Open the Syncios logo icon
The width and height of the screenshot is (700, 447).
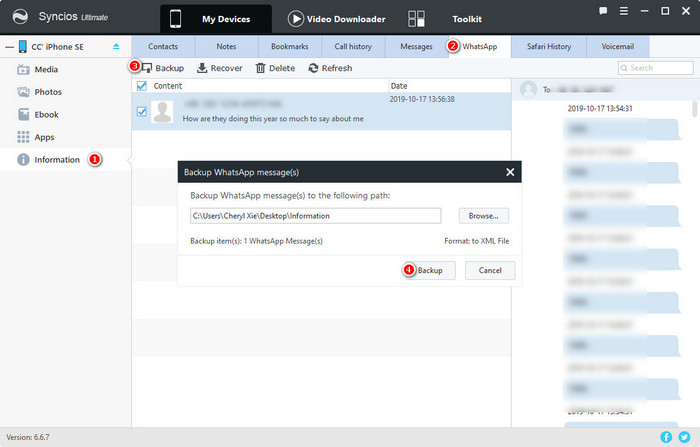pos(20,17)
